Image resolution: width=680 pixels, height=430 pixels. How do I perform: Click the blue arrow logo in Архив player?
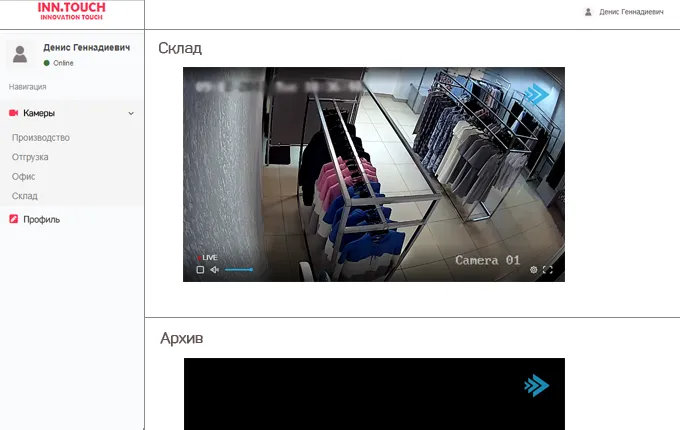(x=537, y=386)
